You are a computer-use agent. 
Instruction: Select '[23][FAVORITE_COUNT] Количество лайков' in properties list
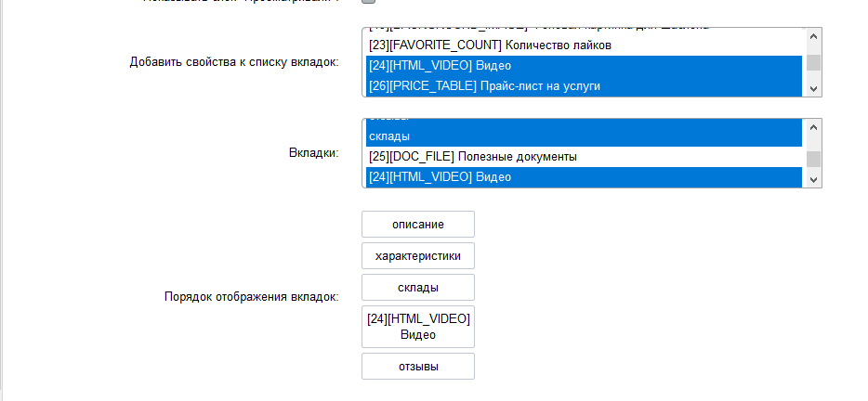584,45
